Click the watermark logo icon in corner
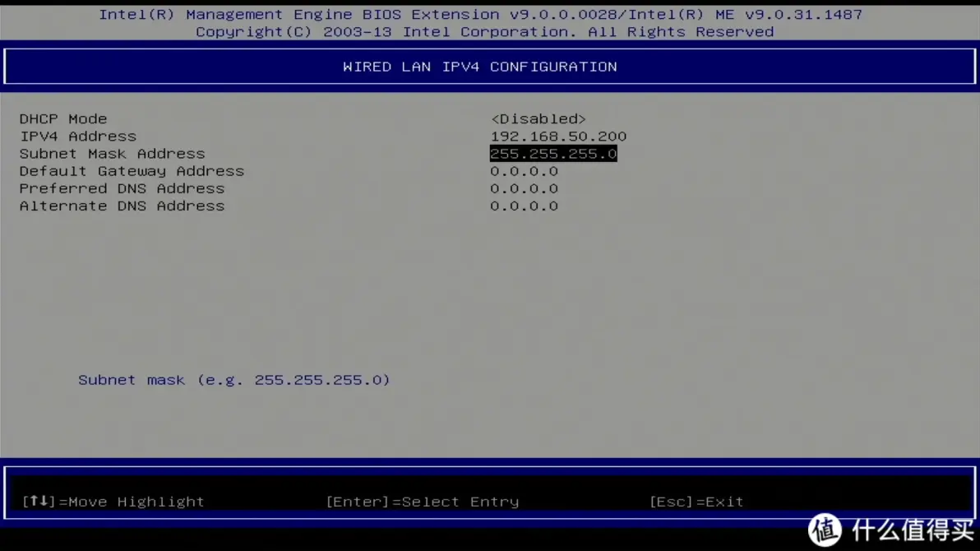The image size is (980, 551). [x=825, y=530]
